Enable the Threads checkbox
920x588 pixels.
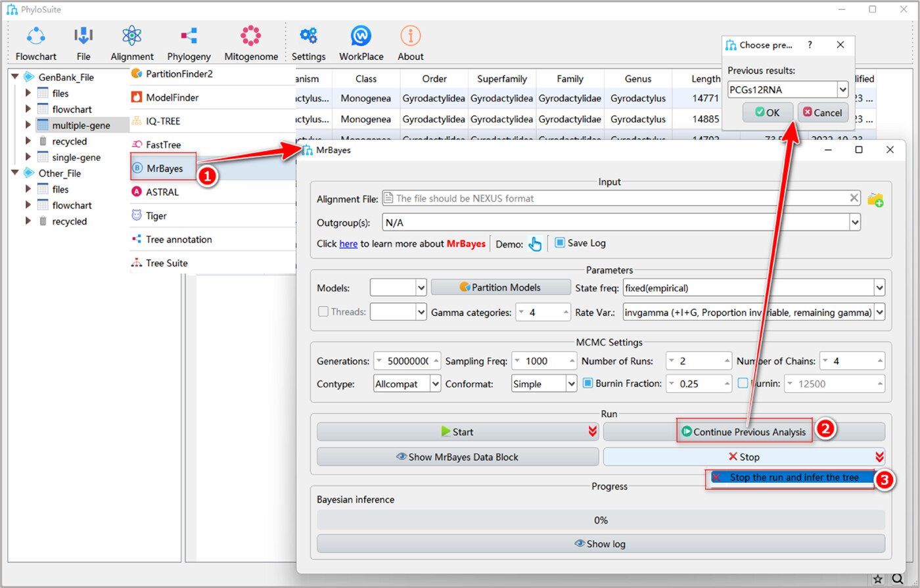point(323,311)
